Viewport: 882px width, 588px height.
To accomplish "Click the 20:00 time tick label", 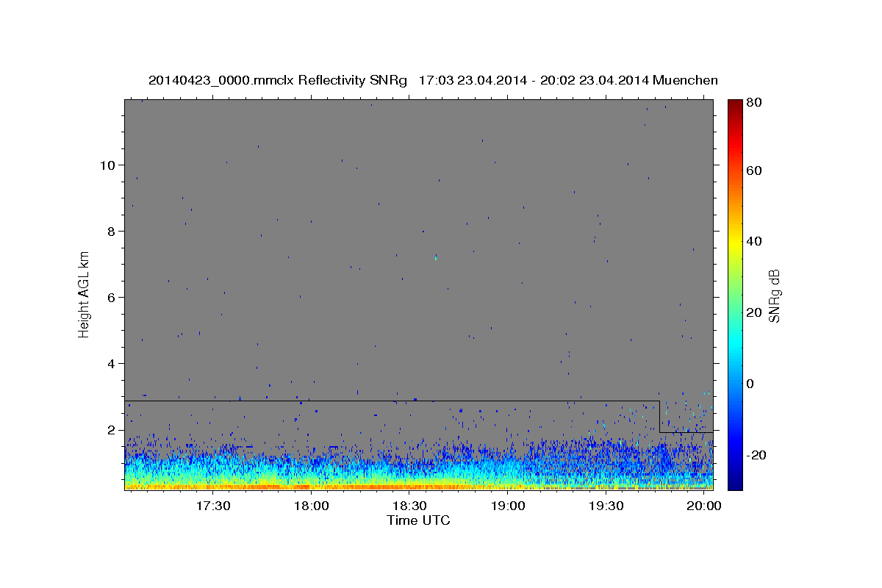I will point(705,506).
